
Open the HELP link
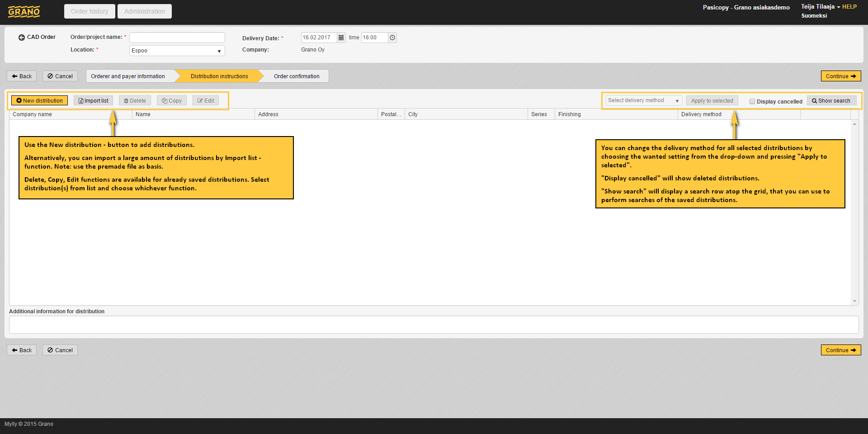click(x=849, y=7)
